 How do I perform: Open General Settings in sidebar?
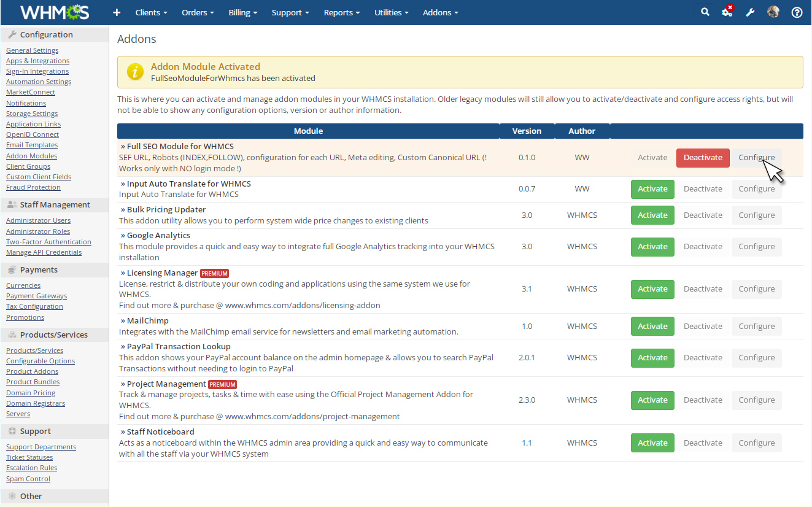pyautogui.click(x=33, y=50)
